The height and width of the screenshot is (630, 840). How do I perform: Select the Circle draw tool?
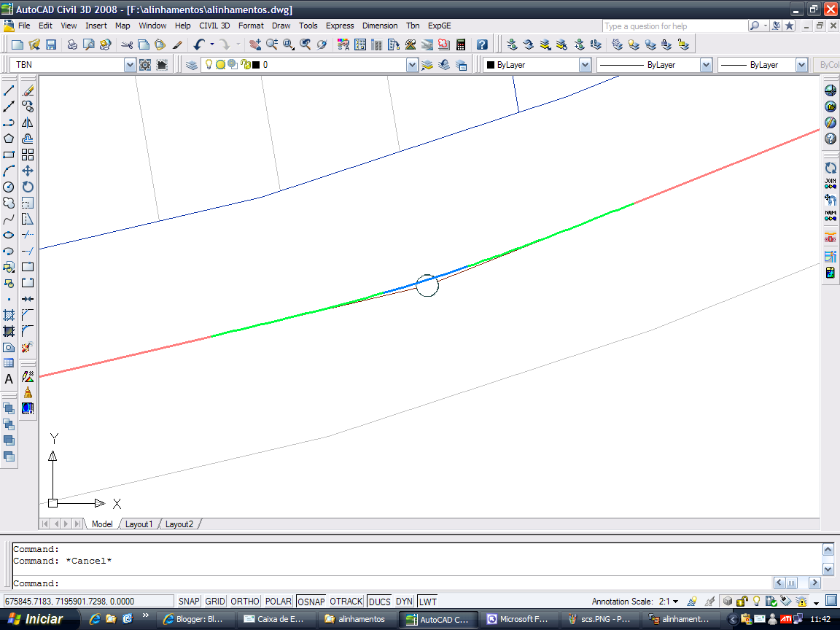click(x=9, y=187)
